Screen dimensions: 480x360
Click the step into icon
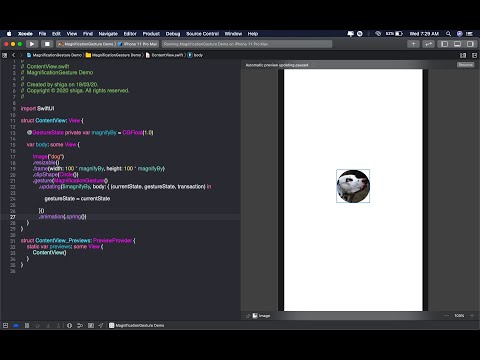[x=48, y=325]
